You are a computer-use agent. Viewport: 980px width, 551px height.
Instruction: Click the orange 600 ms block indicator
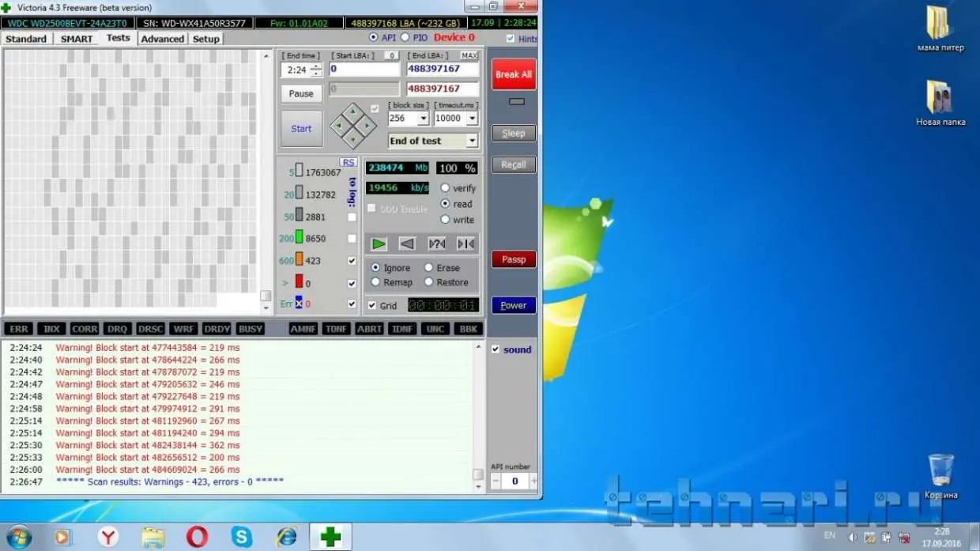[299, 259]
